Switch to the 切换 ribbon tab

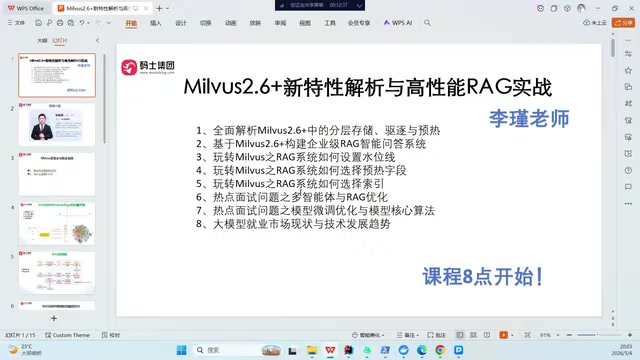point(206,23)
